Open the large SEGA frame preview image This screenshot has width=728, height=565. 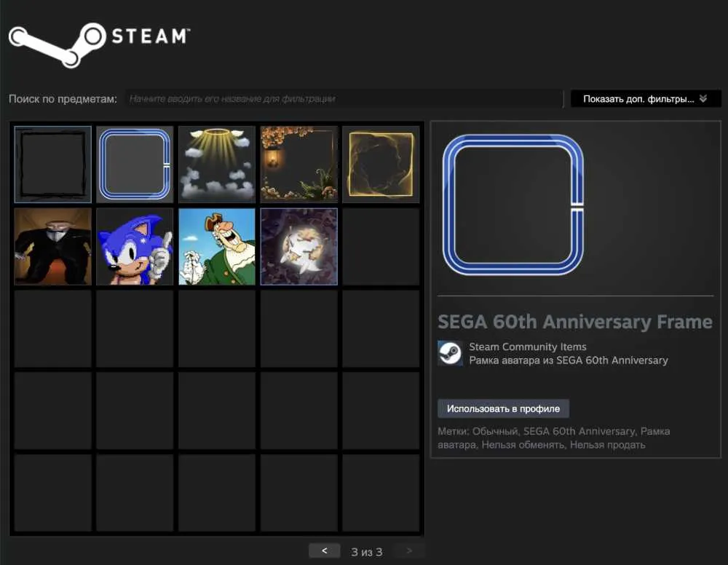tap(513, 205)
